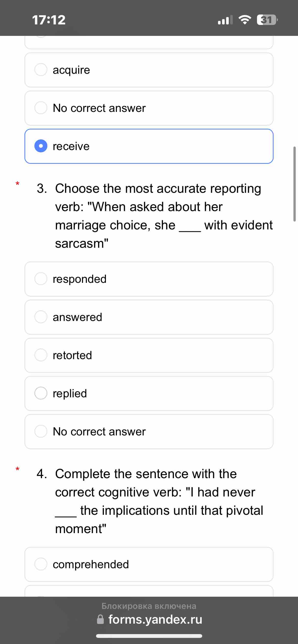The image size is (298, 644).
Task: Select "responded" as the reporting verb
Action: (x=41, y=279)
